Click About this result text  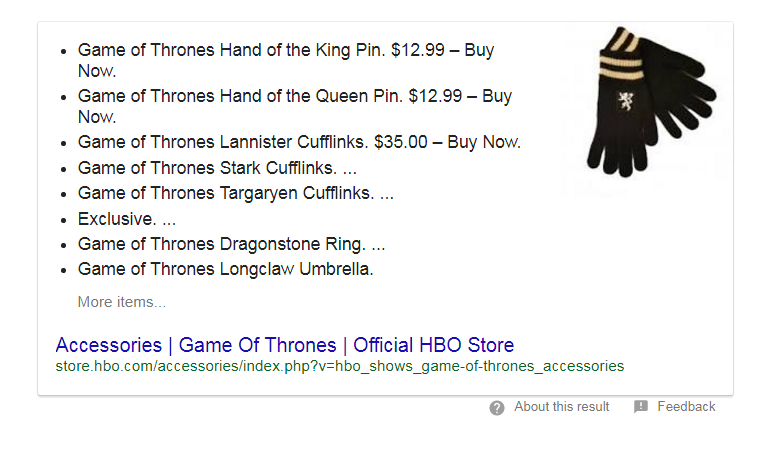(x=562, y=407)
